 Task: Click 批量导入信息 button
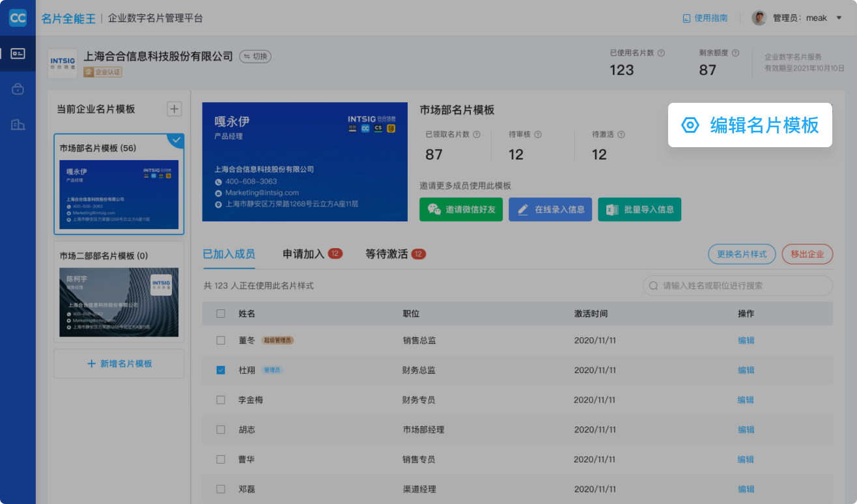pyautogui.click(x=639, y=210)
